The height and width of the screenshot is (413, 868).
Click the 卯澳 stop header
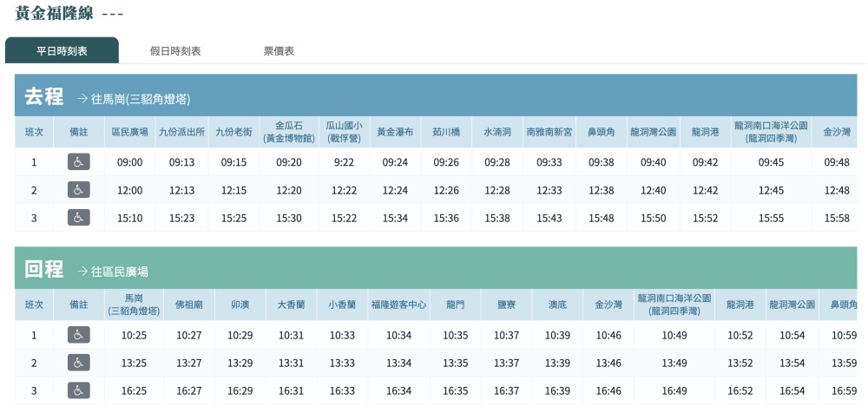coord(240,305)
